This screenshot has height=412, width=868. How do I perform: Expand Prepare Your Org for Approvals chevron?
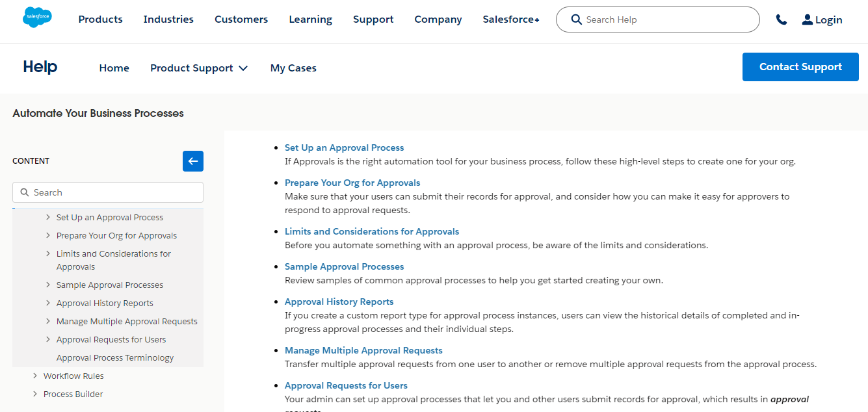48,235
